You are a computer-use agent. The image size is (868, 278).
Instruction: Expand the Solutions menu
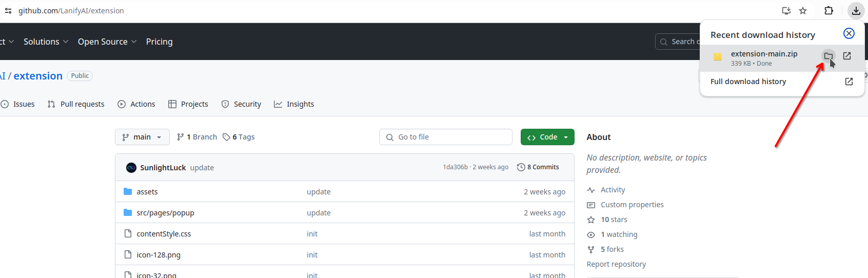tap(46, 42)
